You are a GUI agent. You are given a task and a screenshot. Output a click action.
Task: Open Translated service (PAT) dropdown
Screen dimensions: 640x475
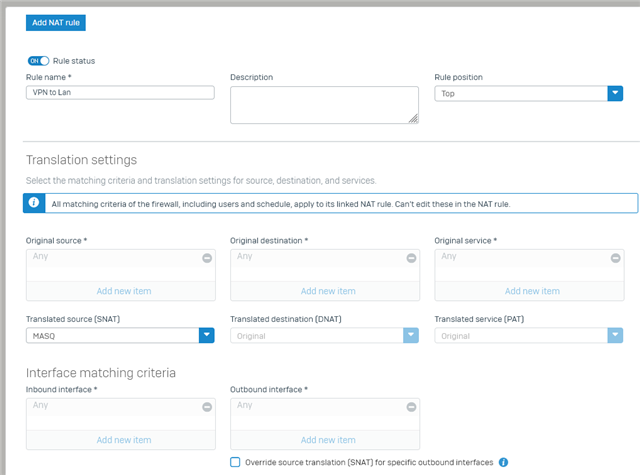529,335
